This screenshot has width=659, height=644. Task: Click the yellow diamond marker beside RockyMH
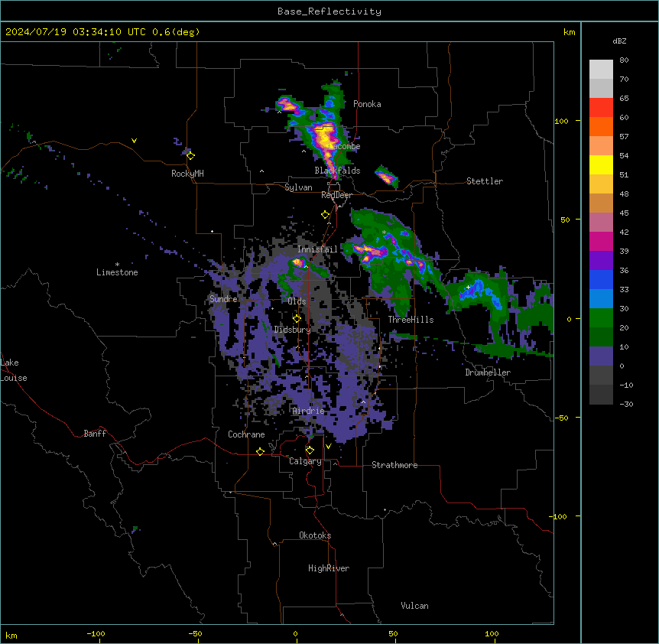coord(190,156)
